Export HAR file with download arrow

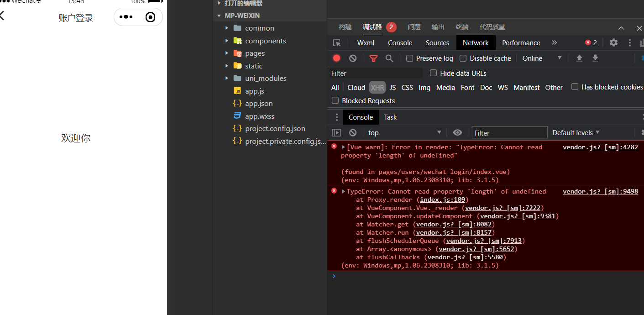(x=595, y=58)
